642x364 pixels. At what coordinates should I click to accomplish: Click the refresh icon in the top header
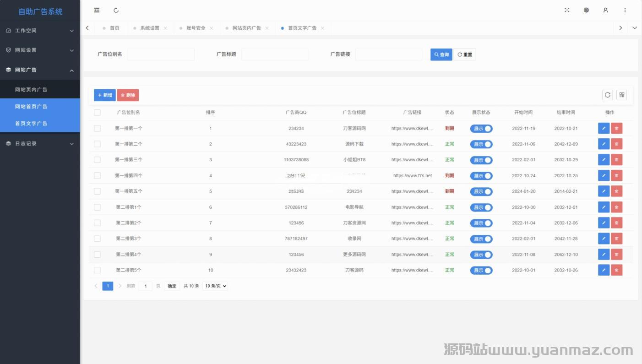tap(116, 10)
